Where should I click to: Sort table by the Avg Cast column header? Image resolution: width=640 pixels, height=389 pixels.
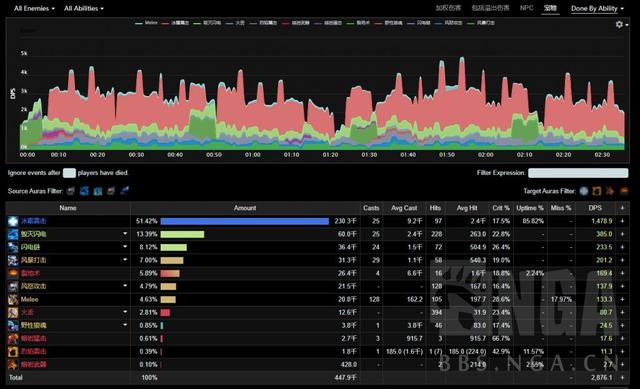(x=404, y=208)
